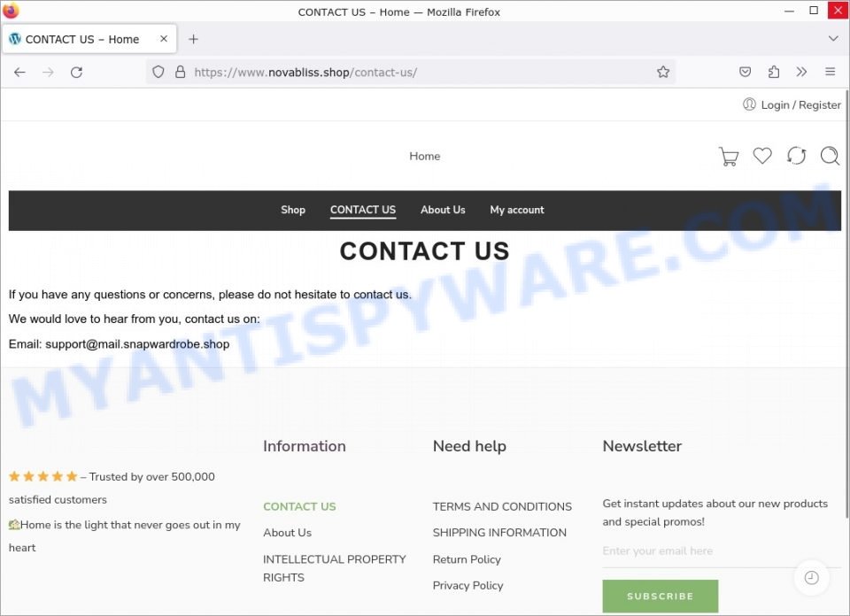Open the INTELLECTUAL PROPERTY RIGHTS link
Image resolution: width=850 pixels, height=616 pixels.
pyautogui.click(x=335, y=568)
